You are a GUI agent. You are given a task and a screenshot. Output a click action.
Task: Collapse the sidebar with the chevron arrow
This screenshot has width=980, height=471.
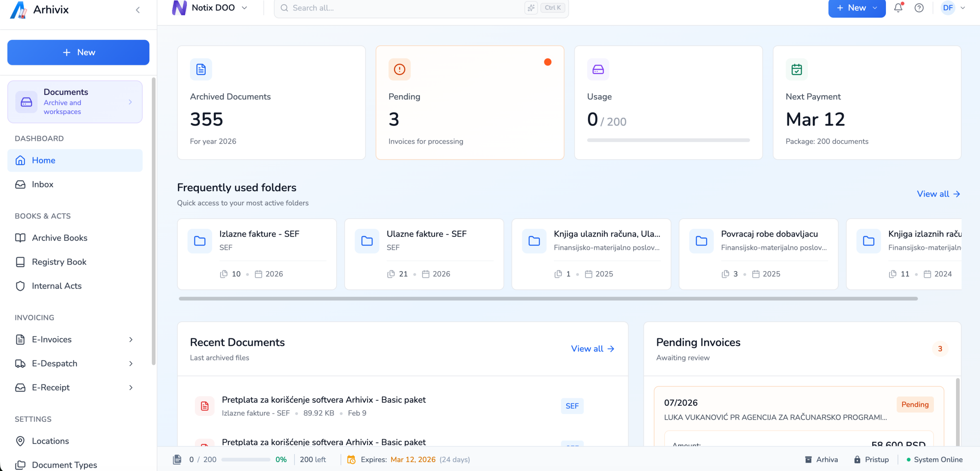(138, 10)
